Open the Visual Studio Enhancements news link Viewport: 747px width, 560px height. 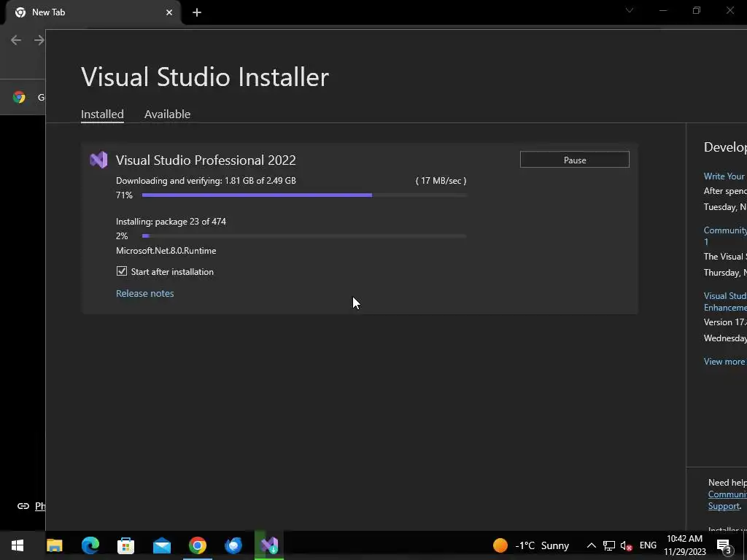[724, 301]
